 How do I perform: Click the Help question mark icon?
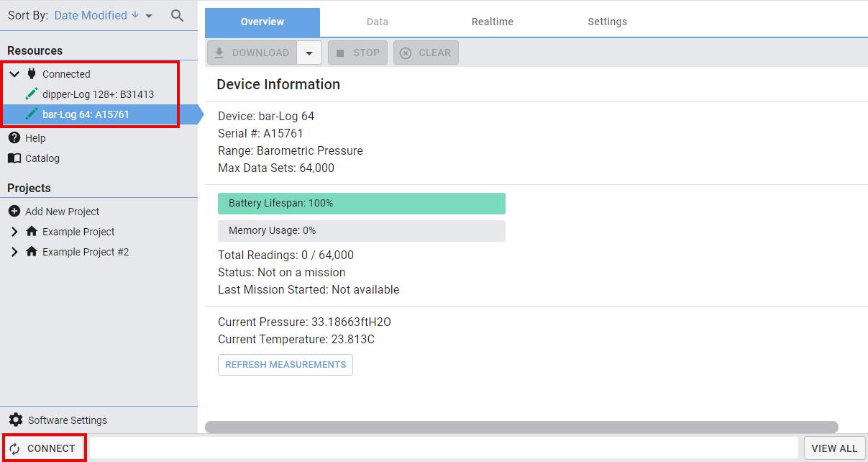tap(14, 137)
